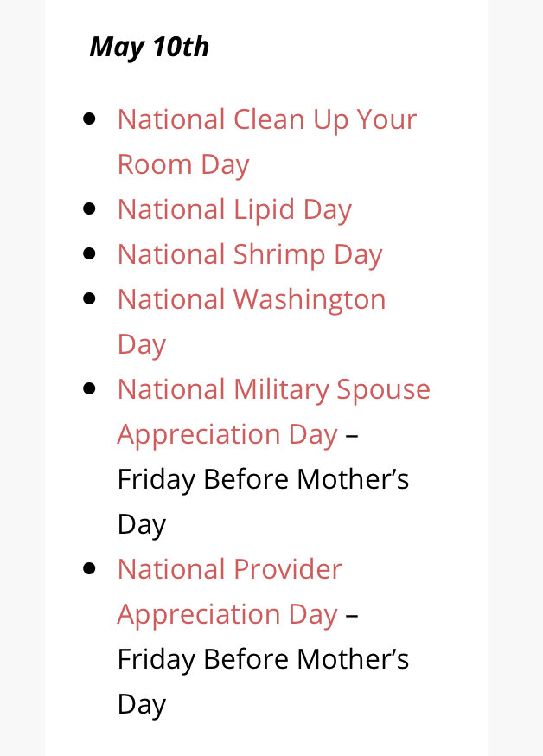Click the May 10th heading

coord(150,48)
